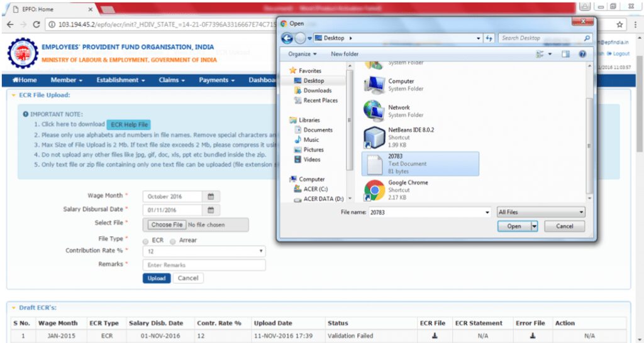Select the ECR file type radio
The image size is (644, 343).
[145, 241]
